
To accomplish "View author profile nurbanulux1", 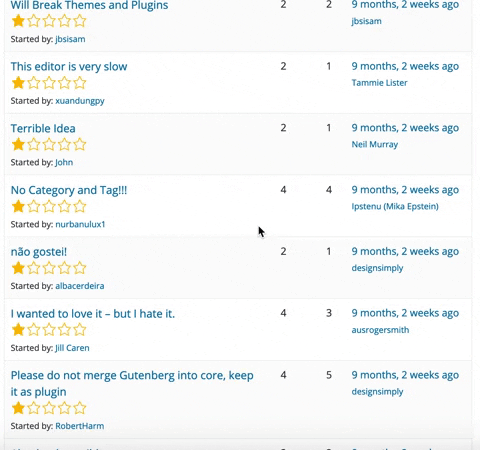I will pos(80,224).
